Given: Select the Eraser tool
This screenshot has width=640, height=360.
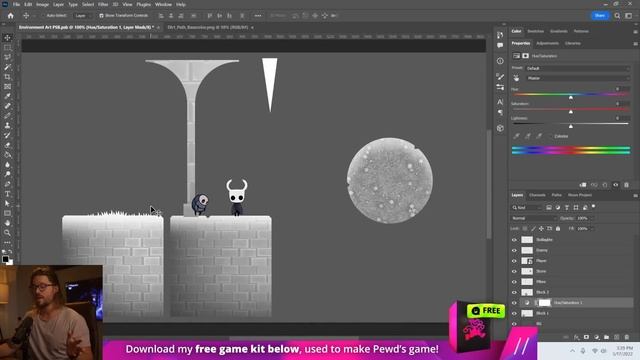Looking at the screenshot, I should [x=7, y=145].
